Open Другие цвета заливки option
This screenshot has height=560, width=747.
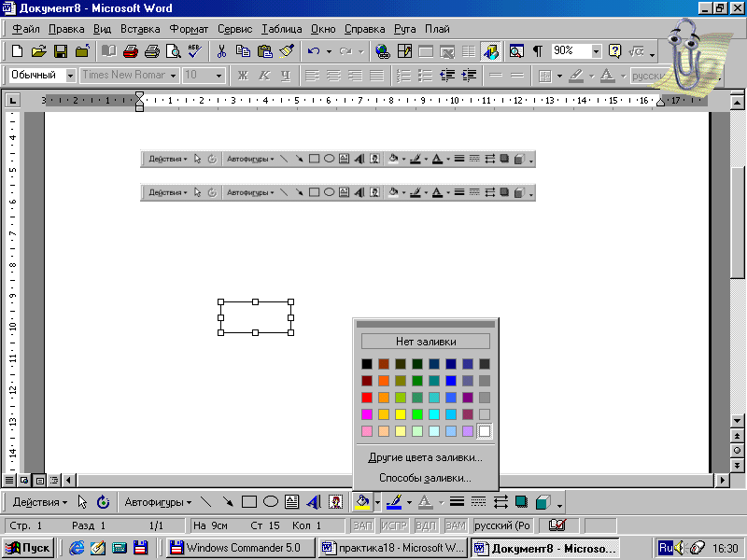(x=426, y=457)
